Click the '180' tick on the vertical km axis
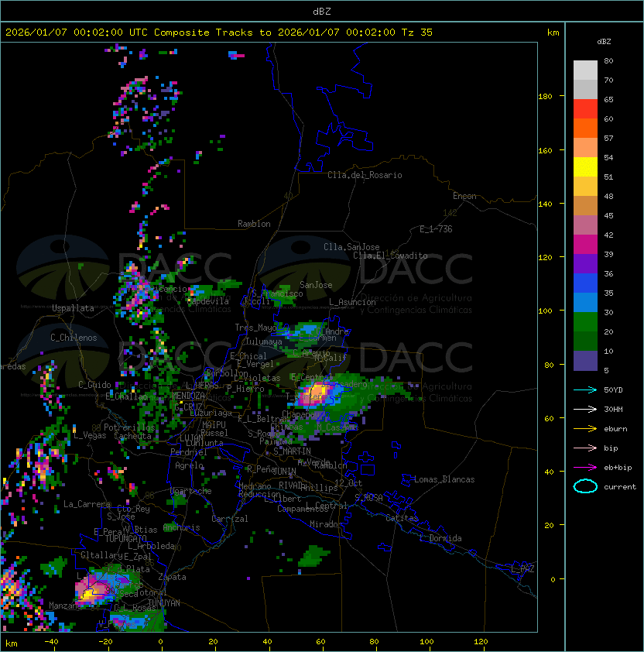This screenshot has width=644, height=652. click(x=545, y=96)
